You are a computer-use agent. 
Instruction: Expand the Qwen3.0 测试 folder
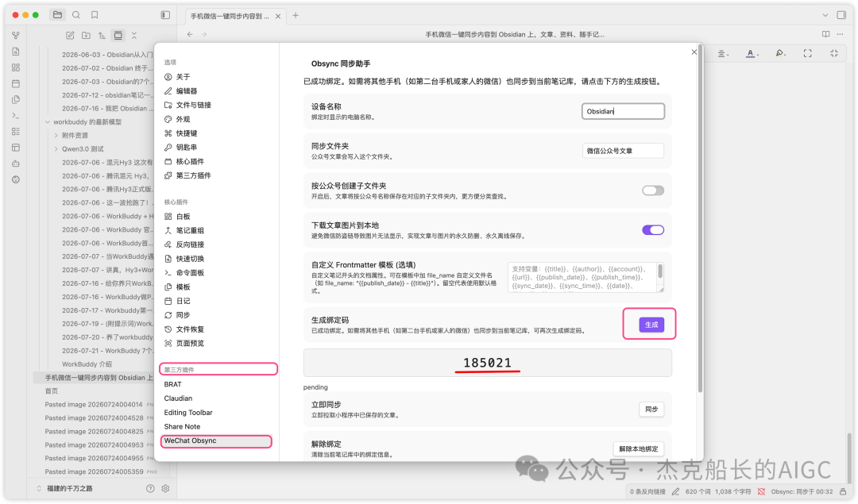(x=56, y=148)
